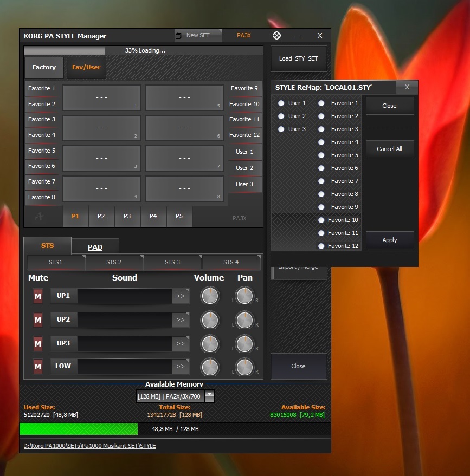
Task: Click Load STY SET button
Action: point(299,58)
